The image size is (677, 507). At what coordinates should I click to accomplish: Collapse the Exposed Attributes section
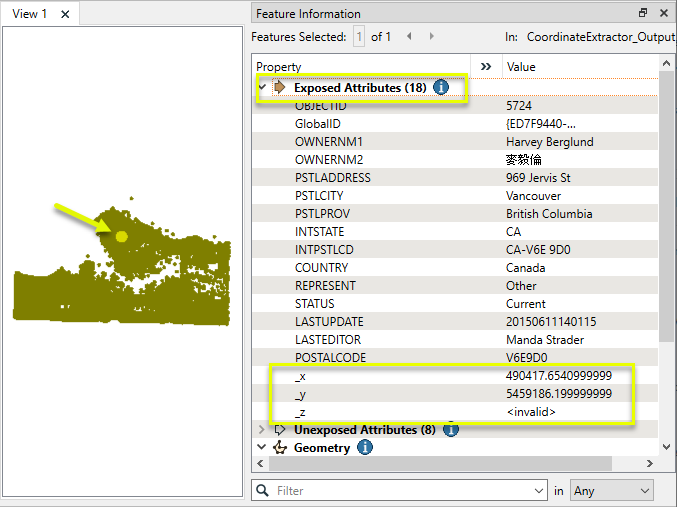[262, 88]
